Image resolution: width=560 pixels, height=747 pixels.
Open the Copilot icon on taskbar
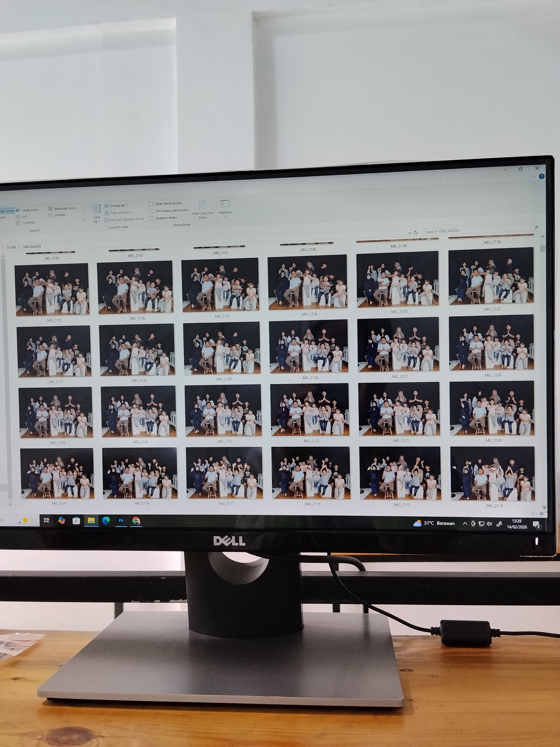[x=61, y=520]
